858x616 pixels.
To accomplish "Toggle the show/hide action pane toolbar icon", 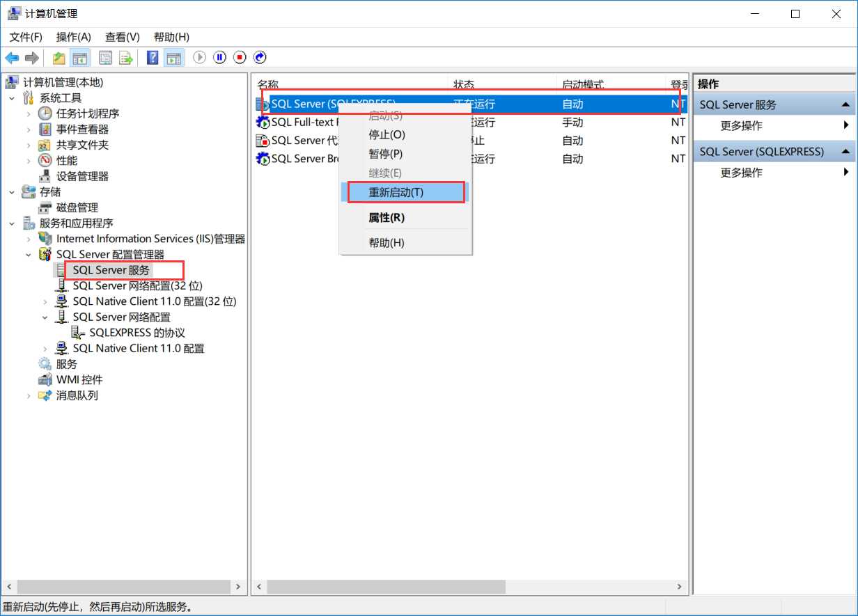I will (x=173, y=58).
